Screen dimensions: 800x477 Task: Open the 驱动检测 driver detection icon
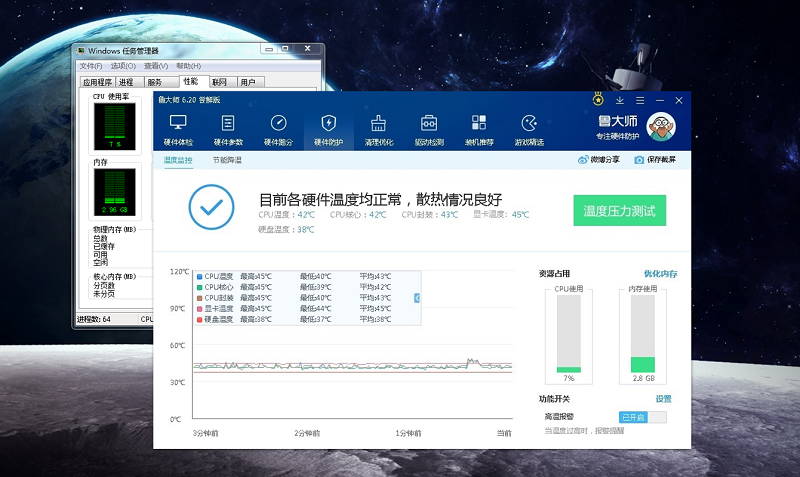point(429,122)
